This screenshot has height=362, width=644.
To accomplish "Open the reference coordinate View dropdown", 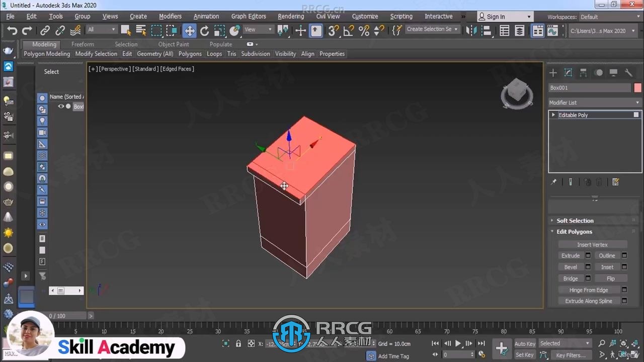I will 258,30.
